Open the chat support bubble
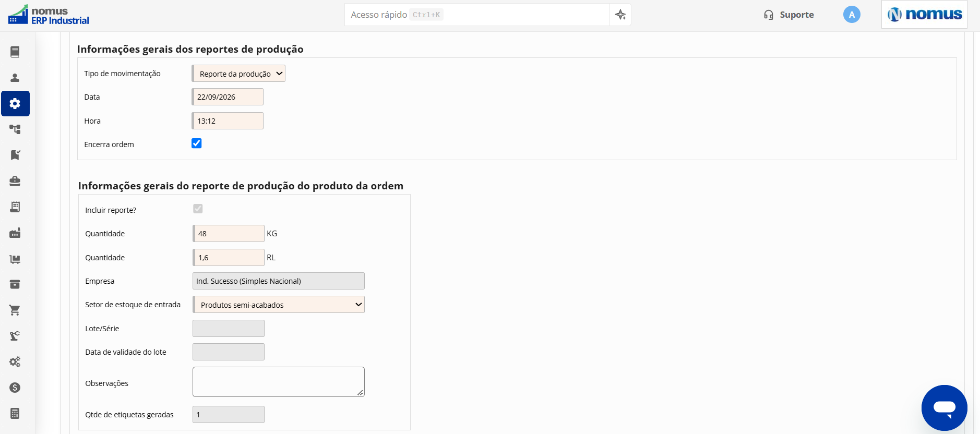This screenshot has height=434, width=980. click(944, 408)
